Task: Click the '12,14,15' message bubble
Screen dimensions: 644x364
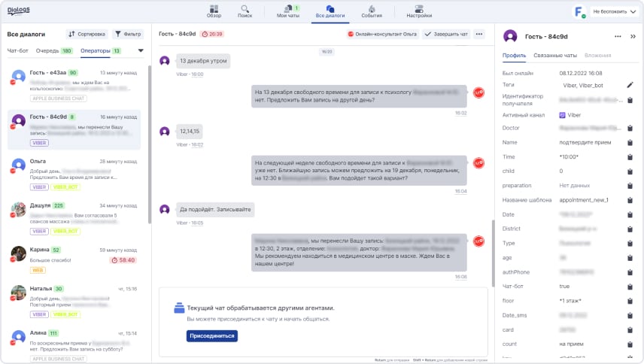Action: click(x=190, y=132)
